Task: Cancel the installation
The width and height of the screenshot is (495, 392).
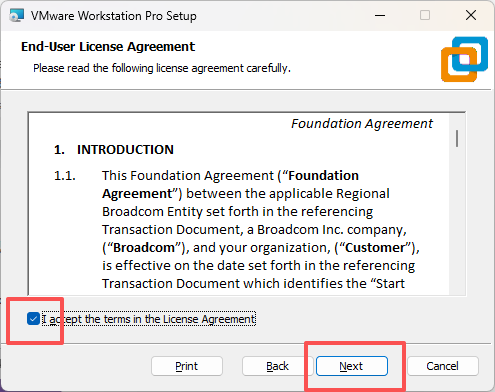Action: click(x=443, y=366)
